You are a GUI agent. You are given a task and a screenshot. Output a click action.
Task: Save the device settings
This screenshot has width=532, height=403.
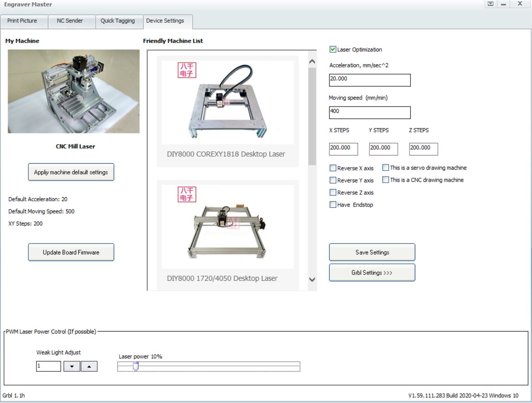[372, 252]
